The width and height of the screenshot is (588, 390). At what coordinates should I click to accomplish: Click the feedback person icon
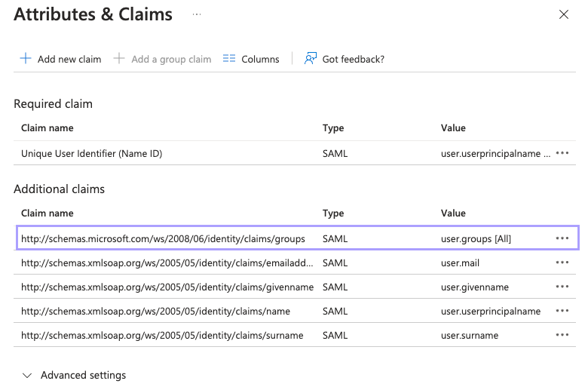coord(311,59)
